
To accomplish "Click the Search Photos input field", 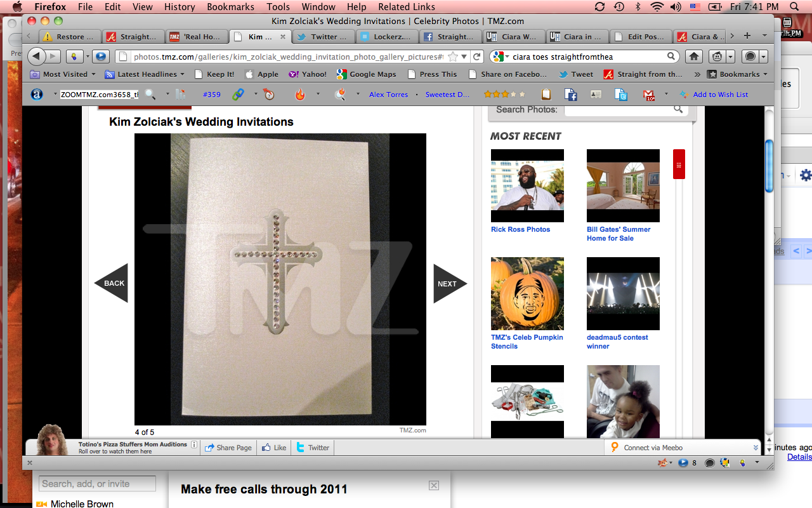I will (617, 110).
